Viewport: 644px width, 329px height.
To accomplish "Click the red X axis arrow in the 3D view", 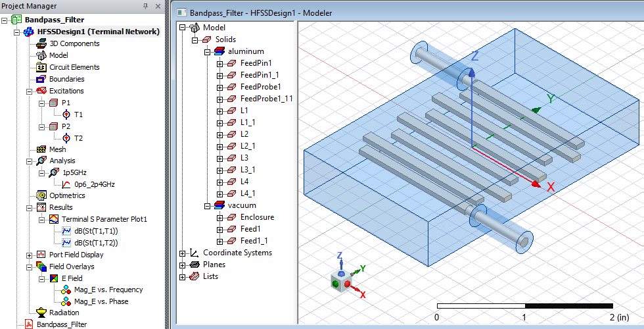I will click(536, 185).
